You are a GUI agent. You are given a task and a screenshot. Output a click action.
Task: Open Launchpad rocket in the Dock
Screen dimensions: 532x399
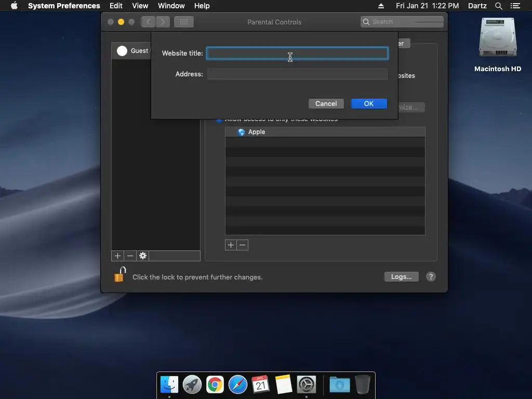click(192, 384)
